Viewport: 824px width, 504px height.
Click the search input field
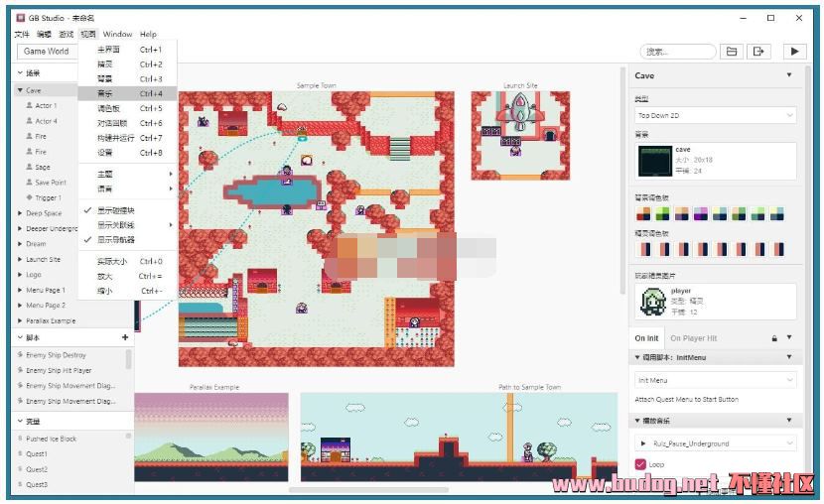[679, 52]
